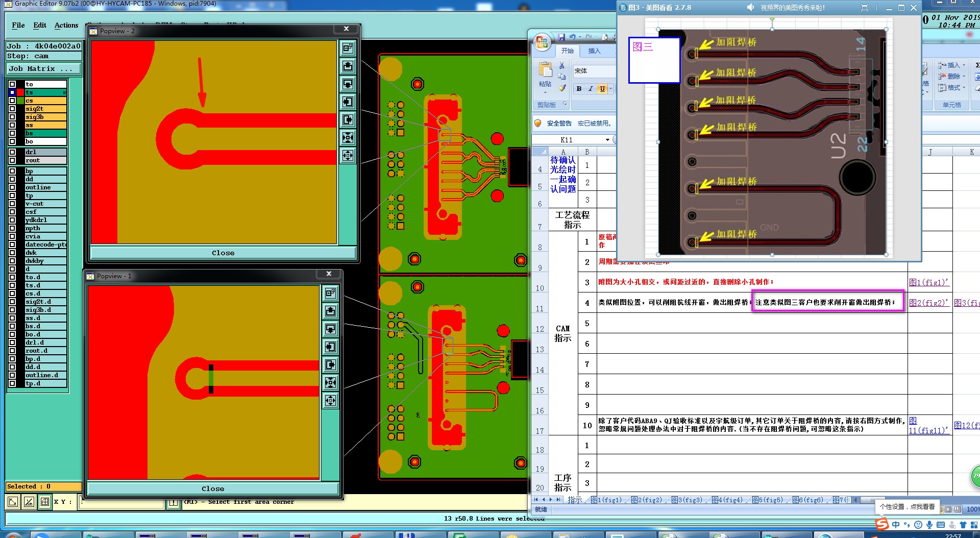Image resolution: width=980 pixels, height=538 pixels.
Task: Open the 插入 cells dropdown on the right
Action: [952, 65]
